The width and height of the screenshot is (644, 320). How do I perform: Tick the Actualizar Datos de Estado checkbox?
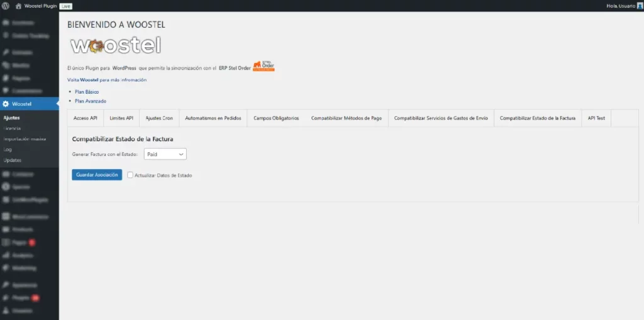point(130,175)
